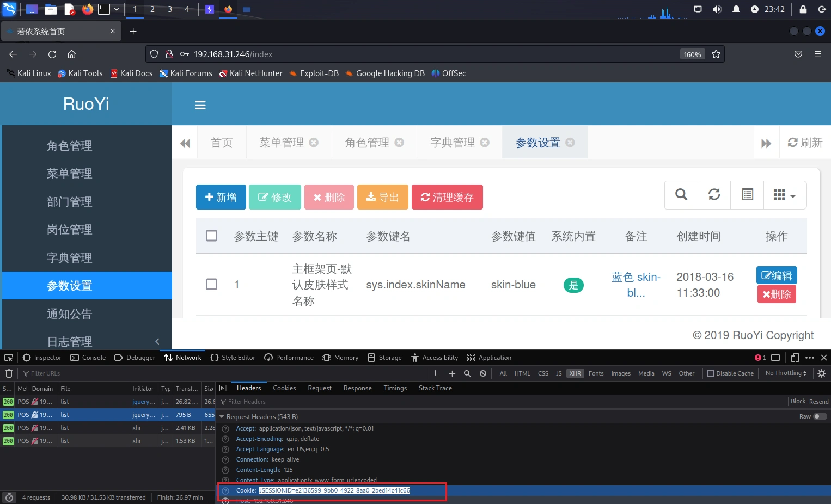The width and height of the screenshot is (831, 504).
Task: Toggle table card view icon
Action: 747,195
